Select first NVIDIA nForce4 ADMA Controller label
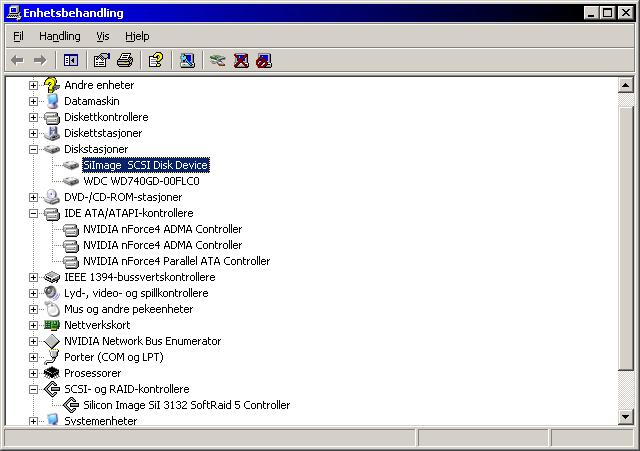640x451 pixels. [162, 229]
